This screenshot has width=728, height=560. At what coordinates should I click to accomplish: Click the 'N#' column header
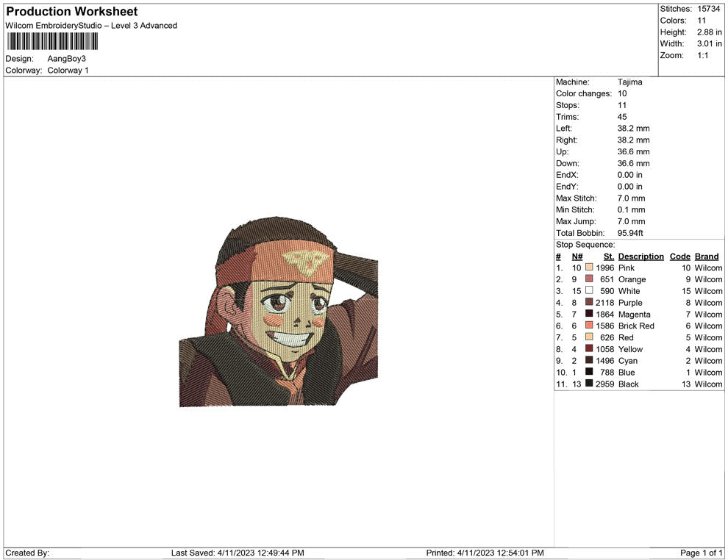click(x=577, y=256)
